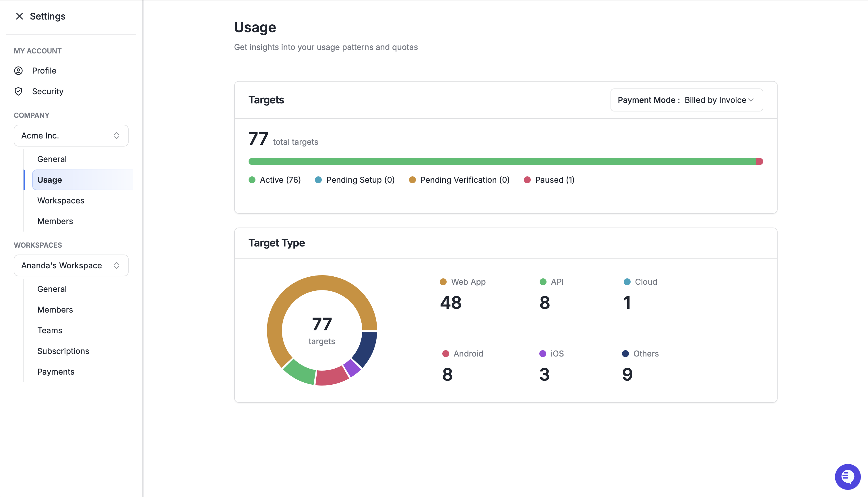This screenshot has height=497, width=868.
Task: Click the Active (76) legend label
Action: [280, 180]
